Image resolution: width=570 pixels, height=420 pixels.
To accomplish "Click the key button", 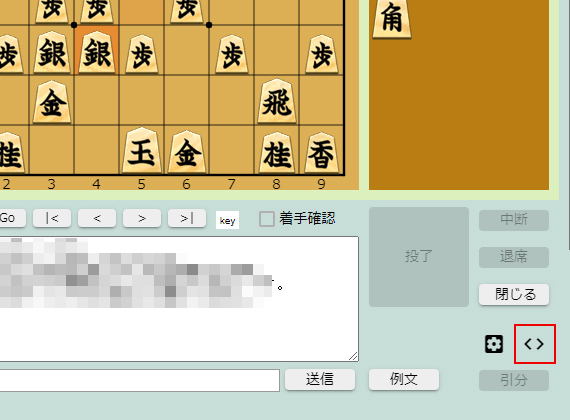I will click(227, 220).
